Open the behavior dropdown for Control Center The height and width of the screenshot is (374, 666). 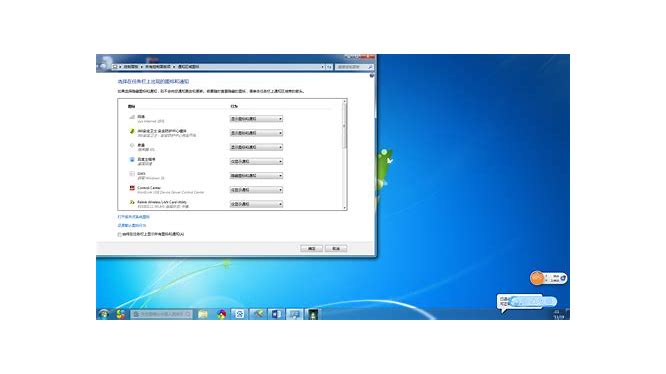(x=256, y=190)
